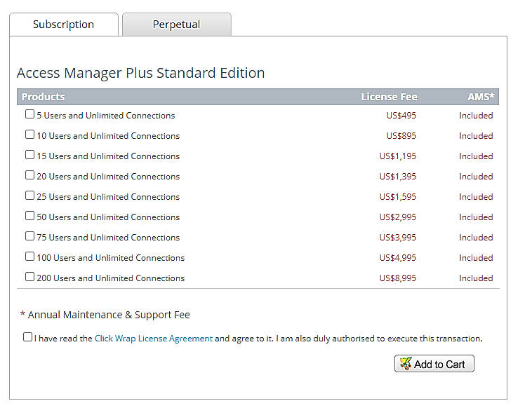The width and height of the screenshot is (532, 415).
Task: Click Included in the 25 Users row
Action: click(x=476, y=197)
